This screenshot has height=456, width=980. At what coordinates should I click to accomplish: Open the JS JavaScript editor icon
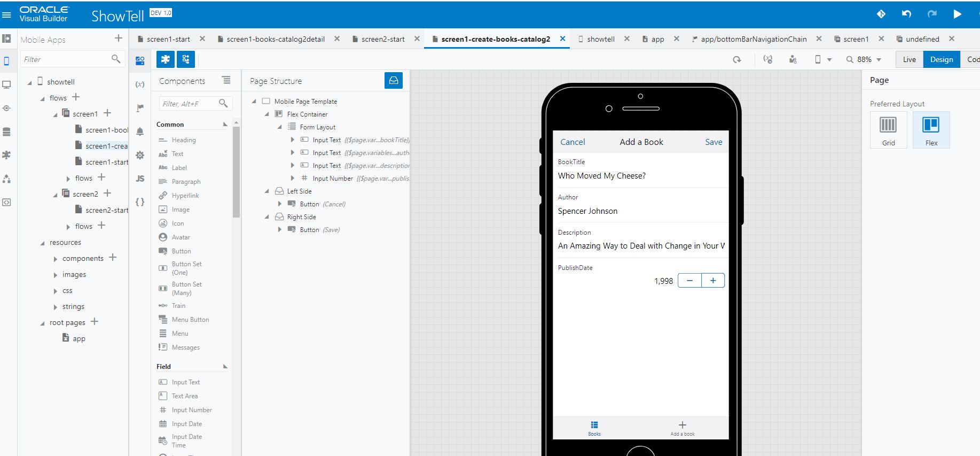click(140, 179)
